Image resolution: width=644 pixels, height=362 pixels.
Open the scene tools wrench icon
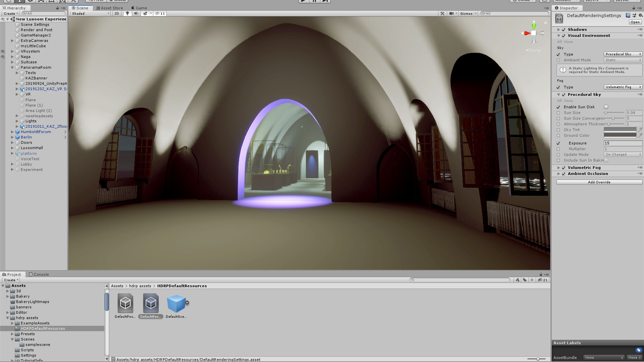click(x=442, y=13)
